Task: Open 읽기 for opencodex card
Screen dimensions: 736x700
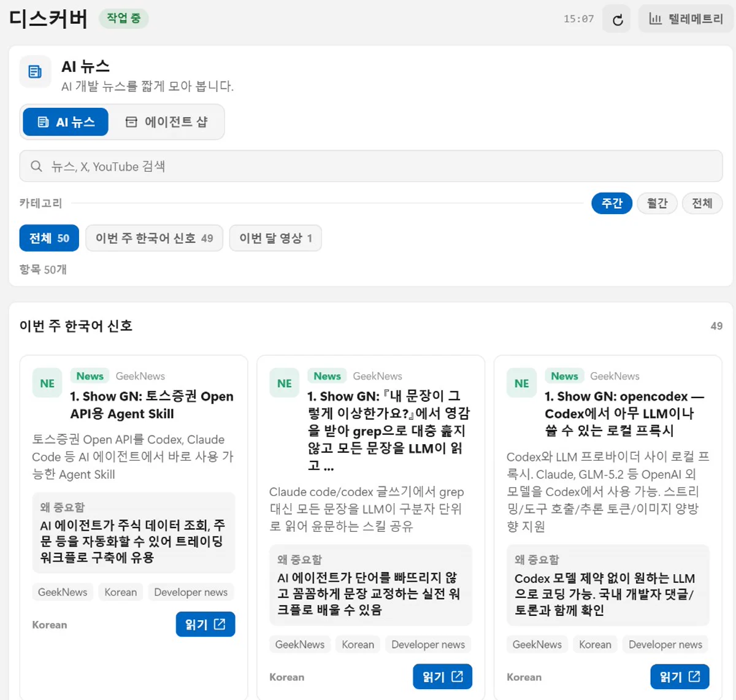Action: (680, 677)
